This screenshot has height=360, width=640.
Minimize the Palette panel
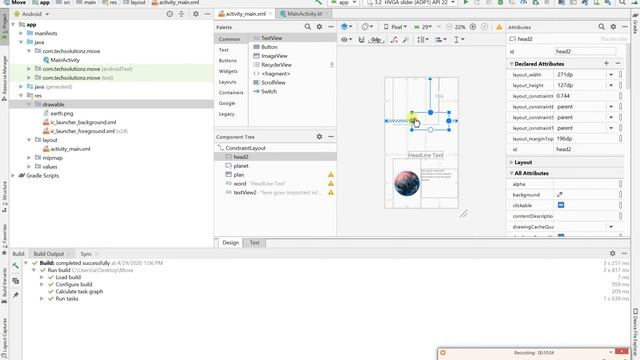[x=331, y=27]
